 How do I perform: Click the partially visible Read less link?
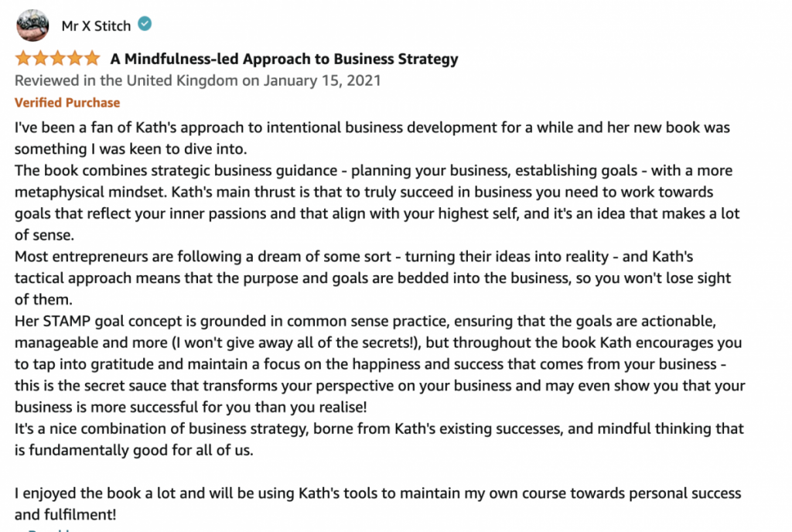[x=50, y=530]
